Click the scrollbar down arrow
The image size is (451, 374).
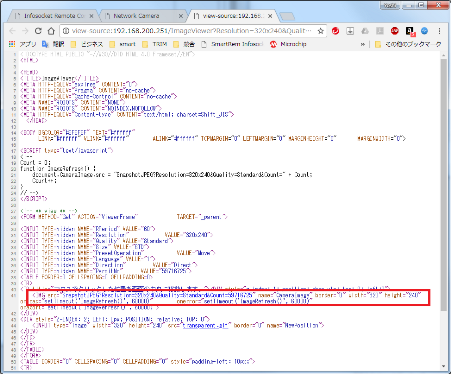[x=444, y=366]
